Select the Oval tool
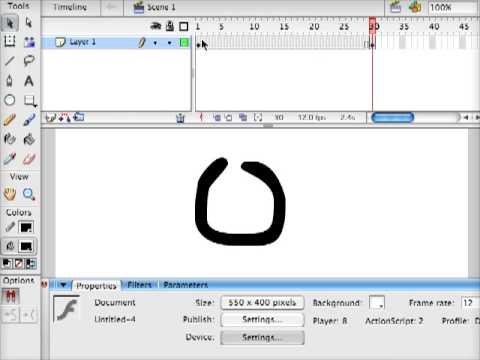The width and height of the screenshot is (480, 360). click(10, 100)
